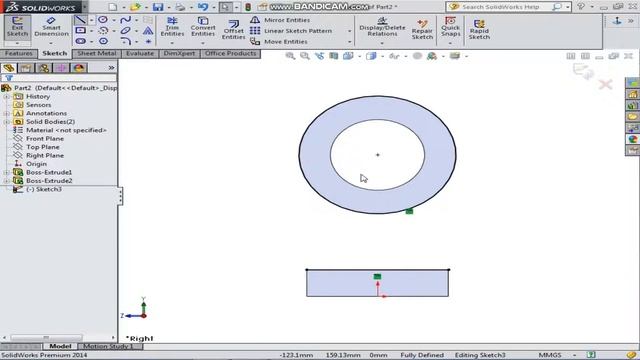
Task: Open Display/Delete Relations dropdown arrow
Action: tap(382, 43)
